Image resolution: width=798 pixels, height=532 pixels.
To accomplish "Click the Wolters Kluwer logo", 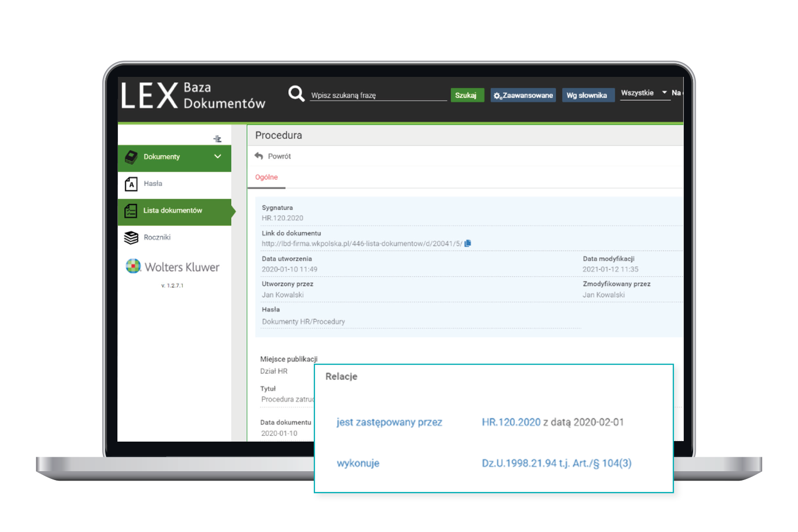I will [173, 267].
